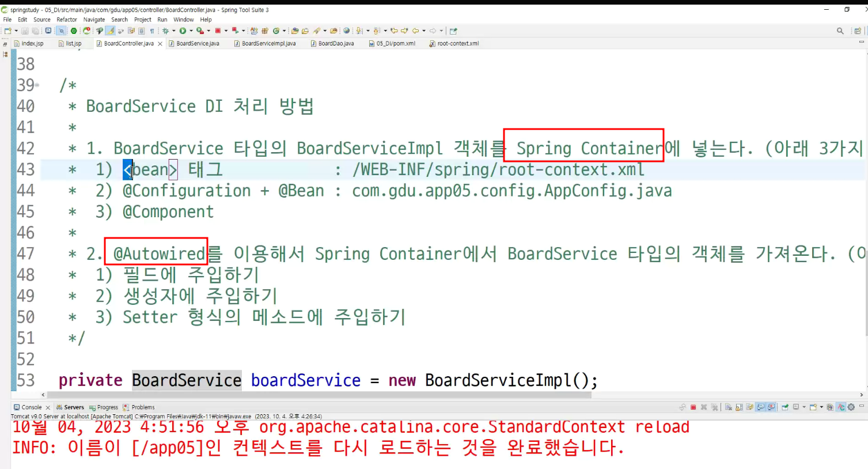Viewport: 868px width, 469px height.
Task: Click the green Run play icon
Action: coord(183,31)
